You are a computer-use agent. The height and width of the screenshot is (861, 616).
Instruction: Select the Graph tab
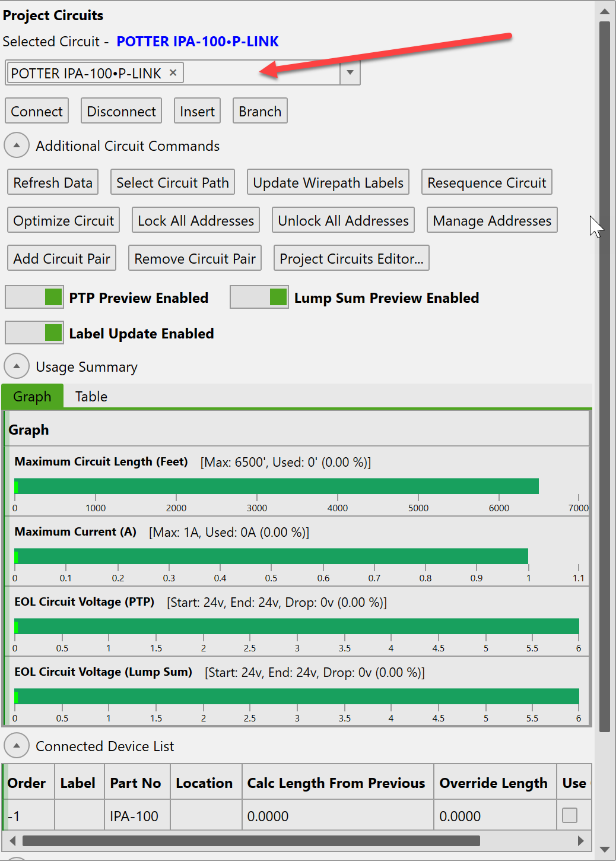click(x=32, y=397)
